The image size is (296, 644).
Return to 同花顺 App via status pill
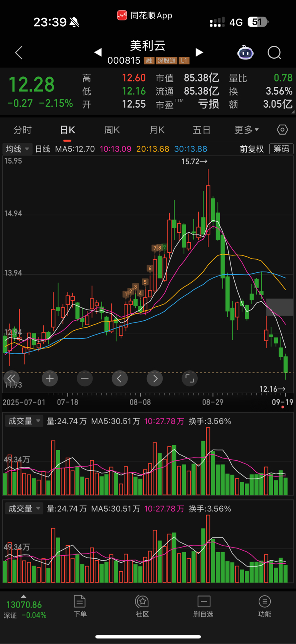[x=145, y=15]
